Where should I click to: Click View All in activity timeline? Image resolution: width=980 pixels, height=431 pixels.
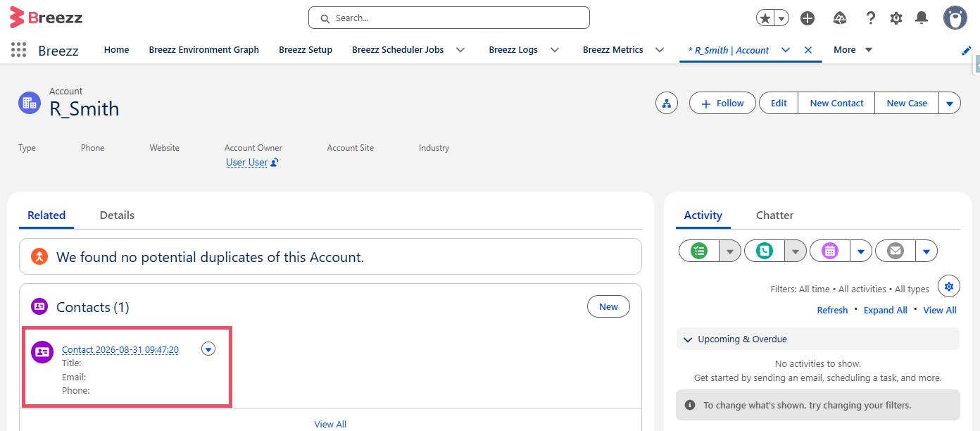tap(940, 310)
